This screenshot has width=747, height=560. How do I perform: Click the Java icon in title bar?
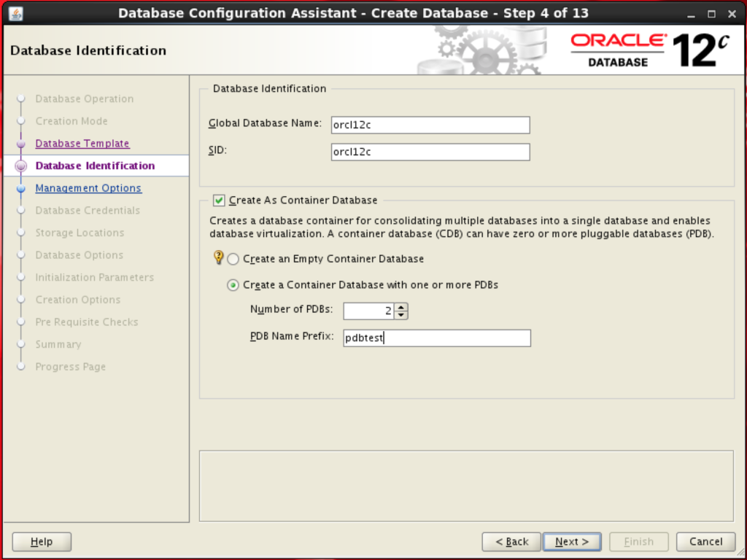(15, 13)
